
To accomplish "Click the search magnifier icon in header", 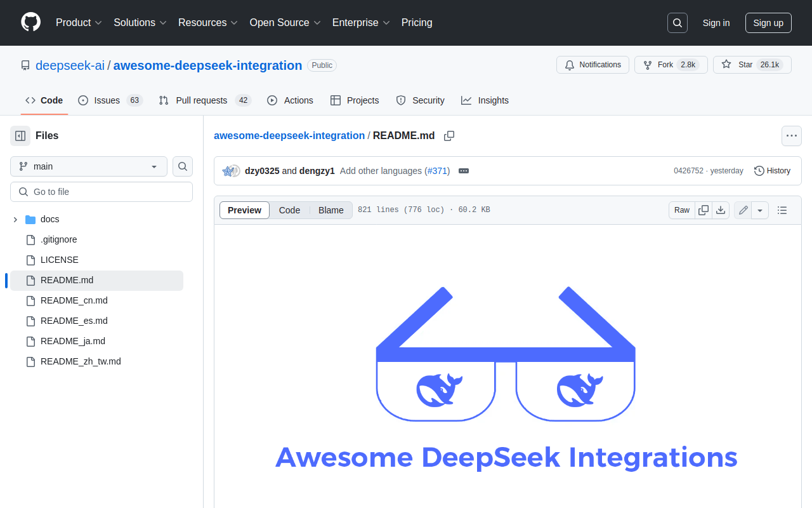I will click(678, 23).
